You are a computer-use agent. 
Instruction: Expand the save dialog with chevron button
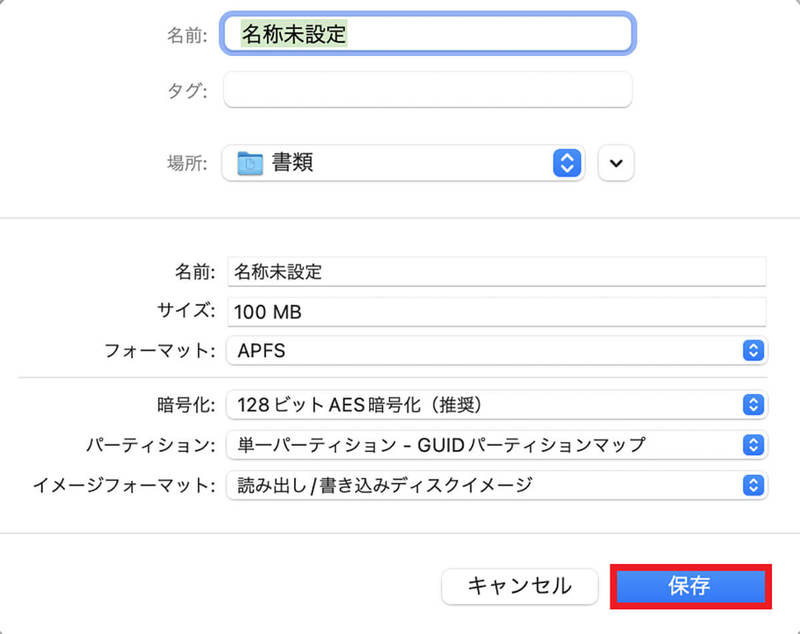[x=616, y=163]
